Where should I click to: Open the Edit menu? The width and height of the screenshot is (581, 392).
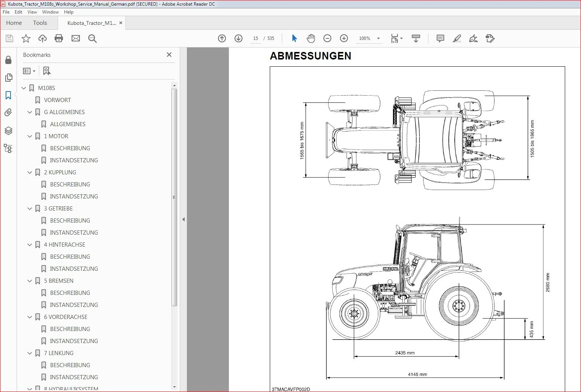click(18, 12)
